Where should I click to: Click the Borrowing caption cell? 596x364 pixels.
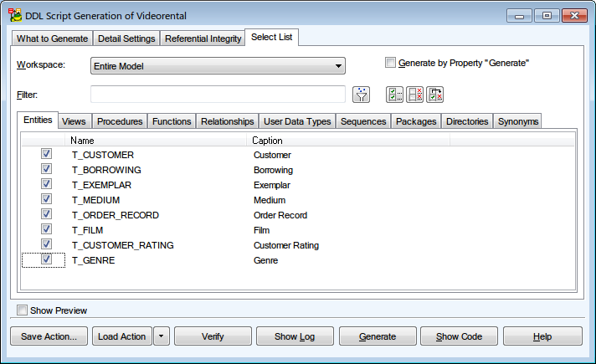point(273,170)
